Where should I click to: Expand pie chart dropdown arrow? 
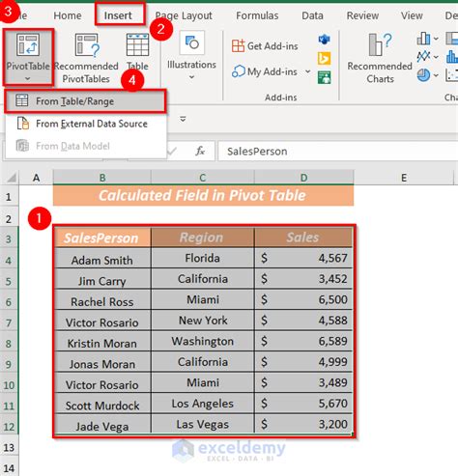coord(436,75)
